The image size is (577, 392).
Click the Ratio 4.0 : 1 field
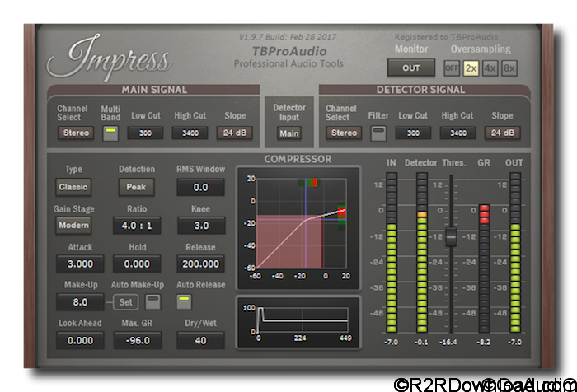click(x=136, y=225)
